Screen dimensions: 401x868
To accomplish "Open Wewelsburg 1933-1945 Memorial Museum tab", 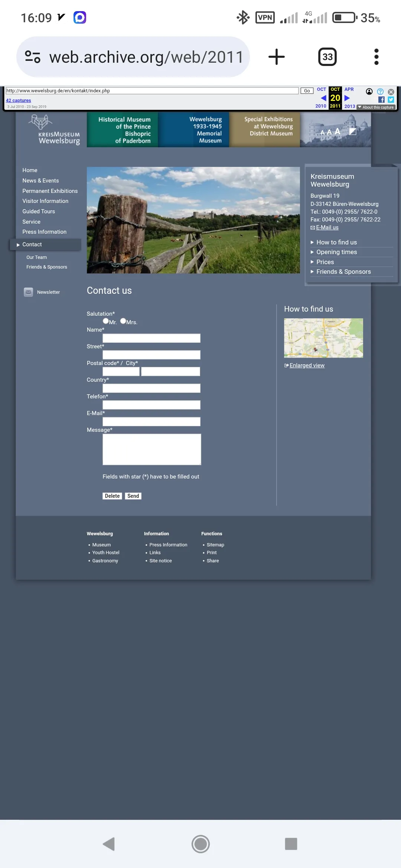I will point(194,130).
